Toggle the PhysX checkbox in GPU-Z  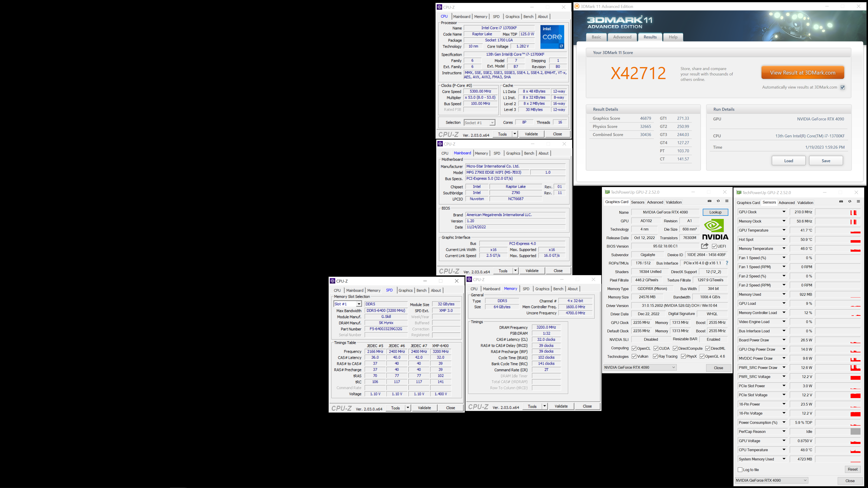(x=683, y=356)
